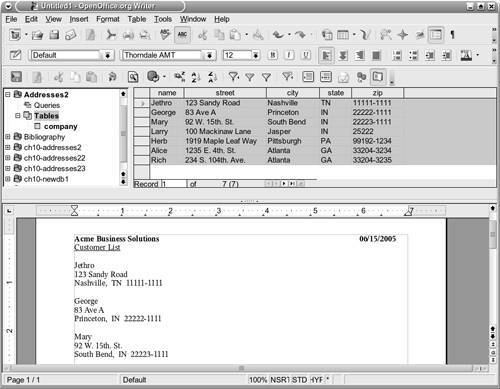Image resolution: width=500 pixels, height=389 pixels.
Task: Open Mail Merge icon in data toolbar
Action: (x=343, y=77)
